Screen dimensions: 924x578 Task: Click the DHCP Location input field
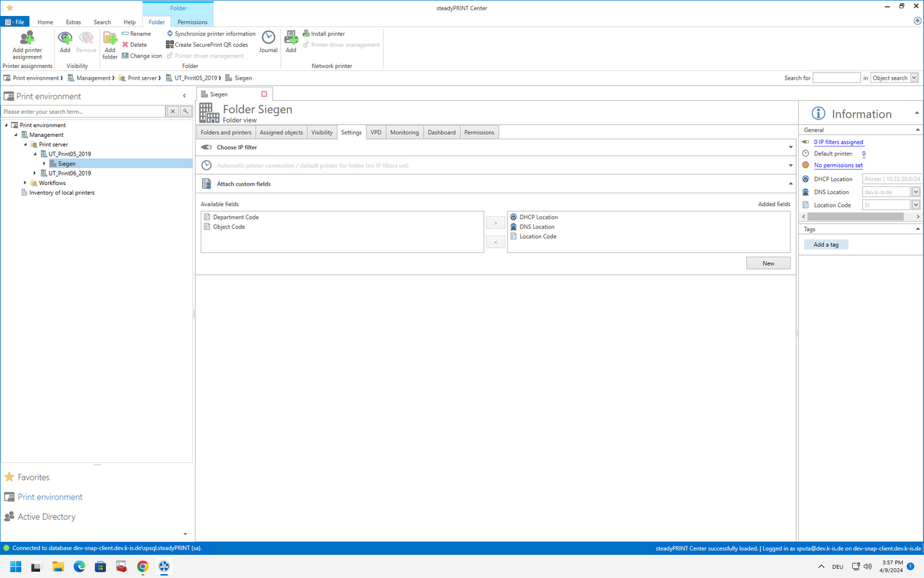click(891, 179)
